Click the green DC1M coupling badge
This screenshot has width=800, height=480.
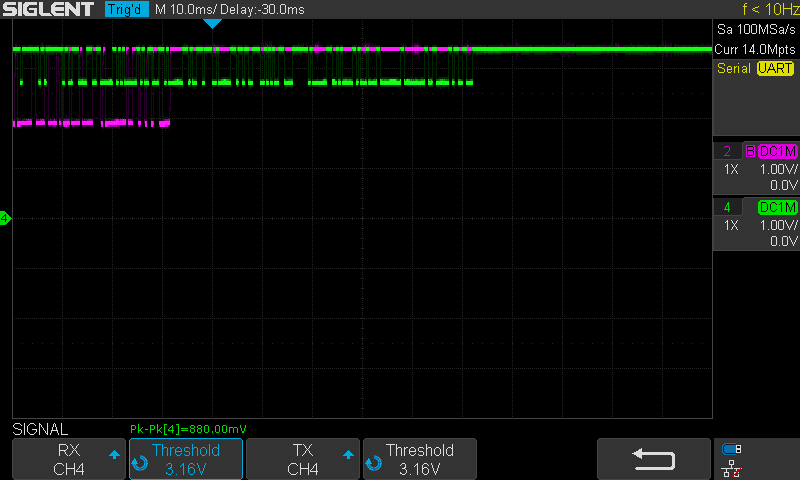click(x=777, y=207)
